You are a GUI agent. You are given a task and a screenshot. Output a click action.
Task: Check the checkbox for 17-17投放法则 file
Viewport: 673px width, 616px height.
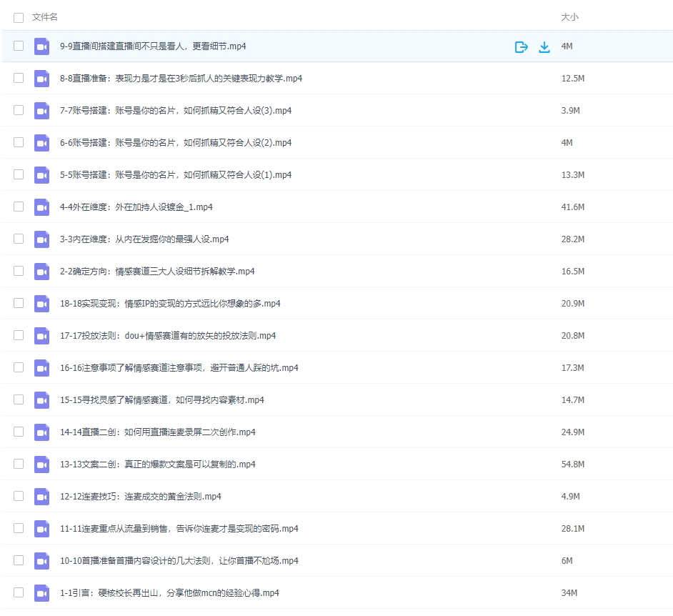(19, 335)
